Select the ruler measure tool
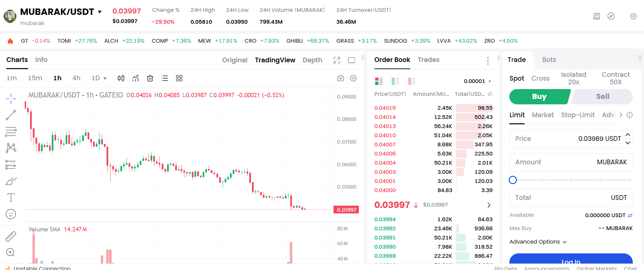This screenshot has height=270, width=644. pos(11,236)
